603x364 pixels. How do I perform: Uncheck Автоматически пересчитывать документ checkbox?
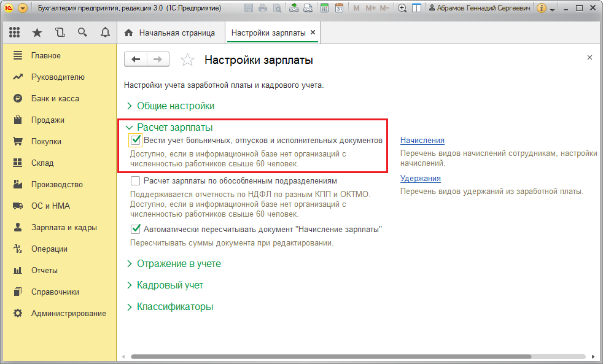[x=135, y=229]
